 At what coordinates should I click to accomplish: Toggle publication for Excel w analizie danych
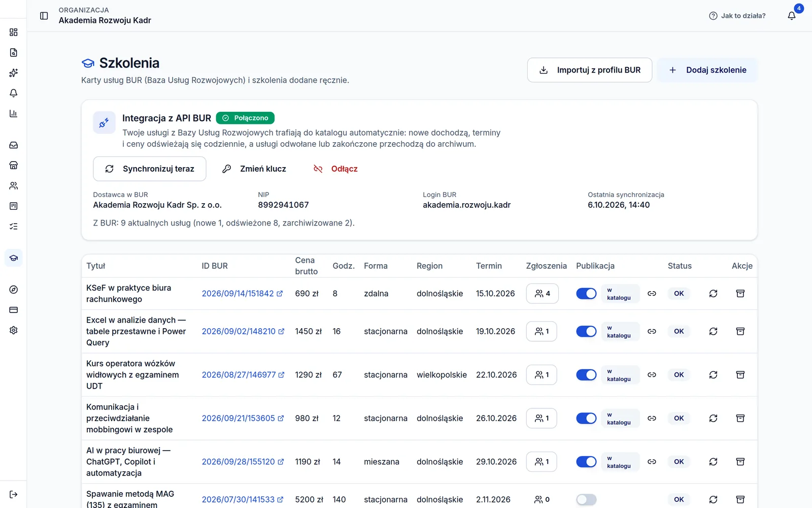pos(586,331)
